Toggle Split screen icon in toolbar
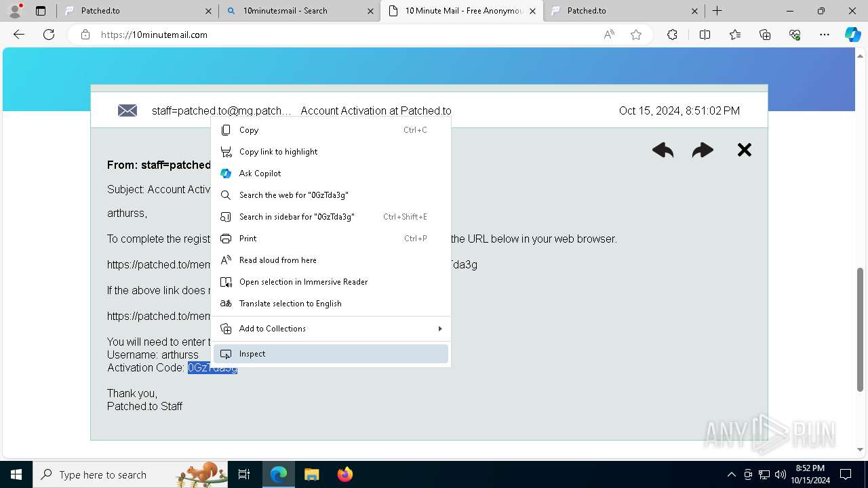 (705, 35)
